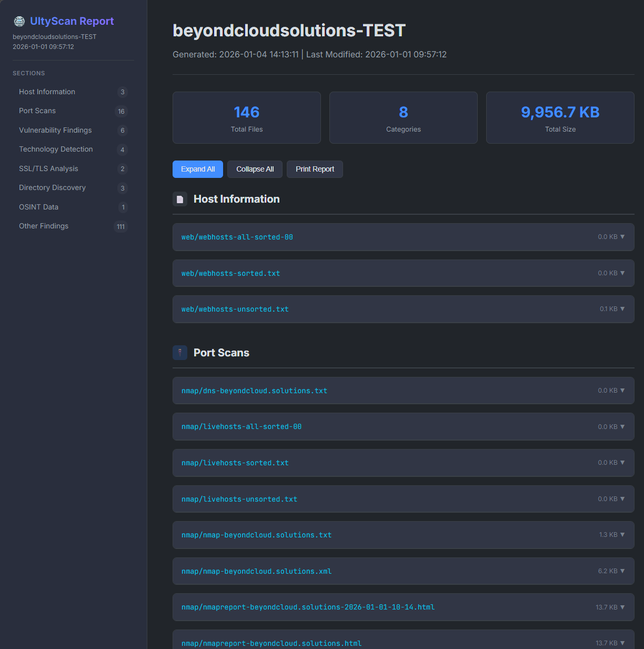Navigate to SSL/TLS Analysis section

pyautogui.click(x=48, y=168)
